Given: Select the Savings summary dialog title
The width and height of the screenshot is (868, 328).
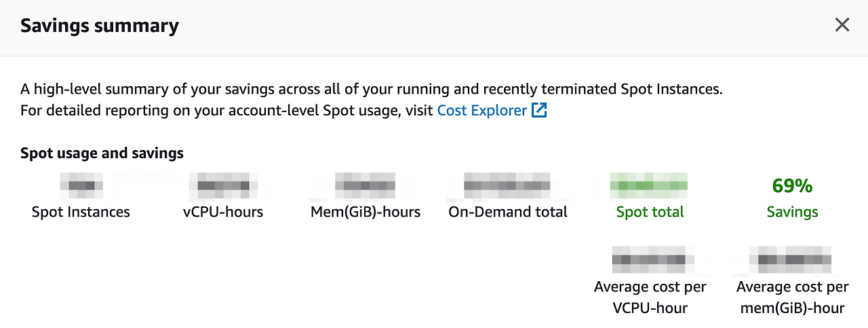Looking at the screenshot, I should 100,26.
